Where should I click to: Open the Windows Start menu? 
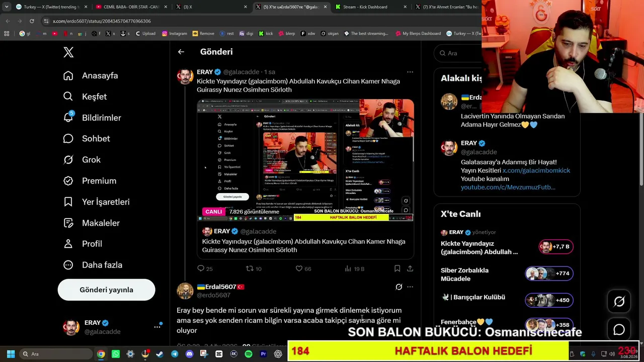point(11,354)
